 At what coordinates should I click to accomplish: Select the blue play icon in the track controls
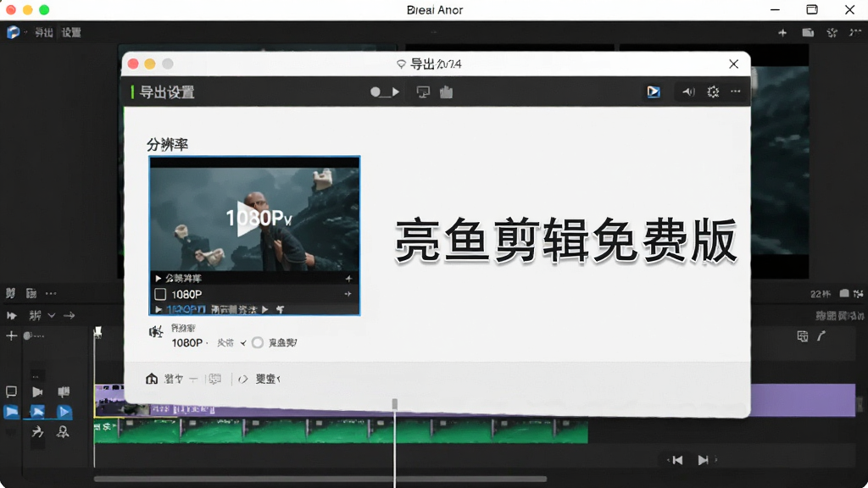(x=64, y=412)
